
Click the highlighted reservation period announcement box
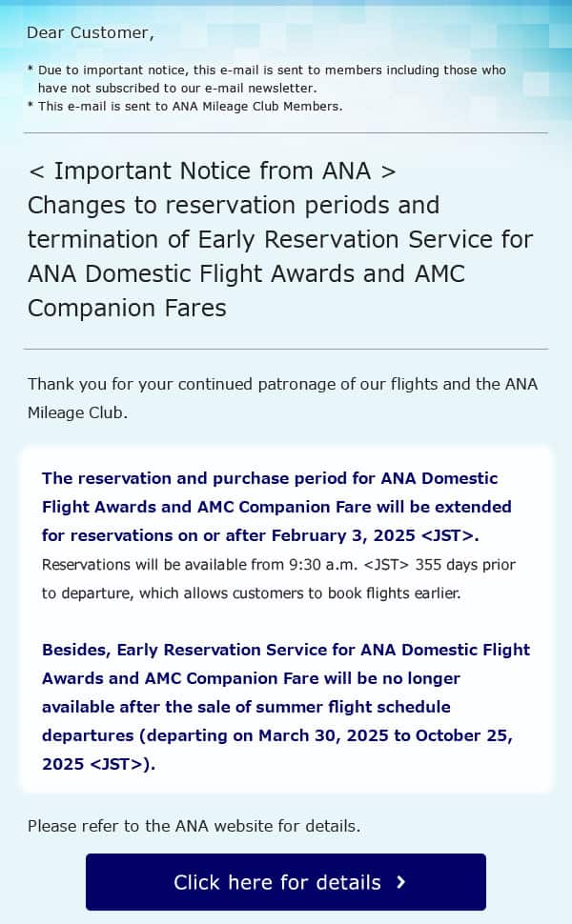286,619
